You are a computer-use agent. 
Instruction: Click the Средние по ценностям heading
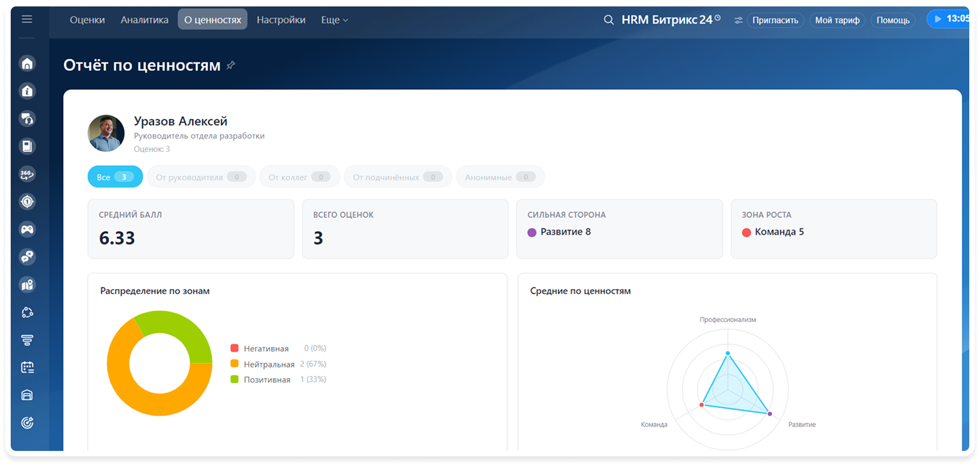(581, 291)
